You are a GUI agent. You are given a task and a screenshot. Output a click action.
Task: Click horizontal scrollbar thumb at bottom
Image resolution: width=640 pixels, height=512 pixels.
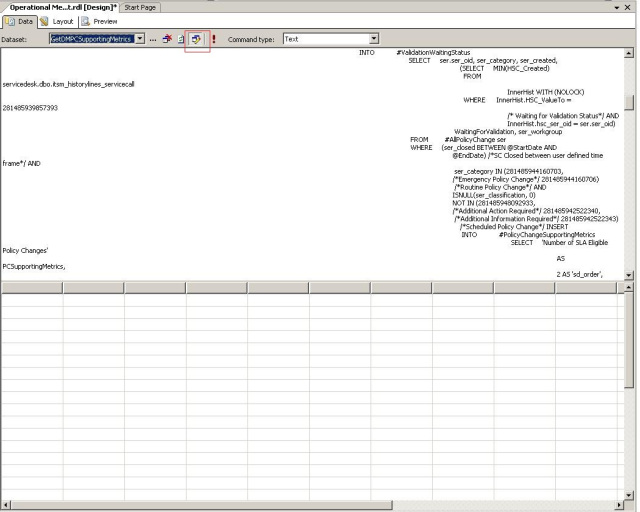point(202,505)
